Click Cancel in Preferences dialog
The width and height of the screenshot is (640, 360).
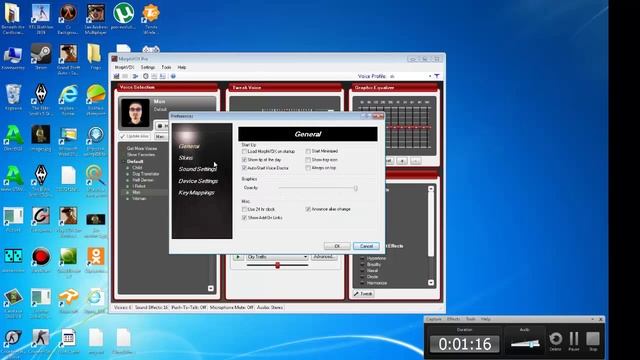point(366,246)
